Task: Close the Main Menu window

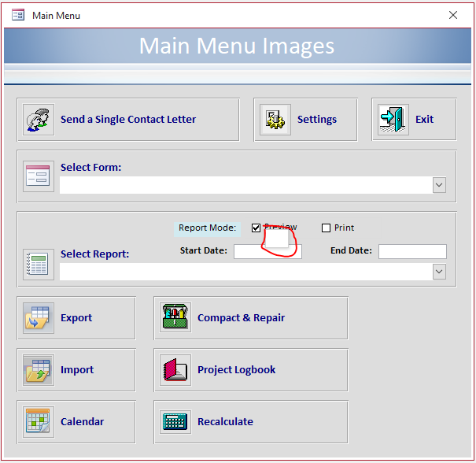Action: (453, 15)
